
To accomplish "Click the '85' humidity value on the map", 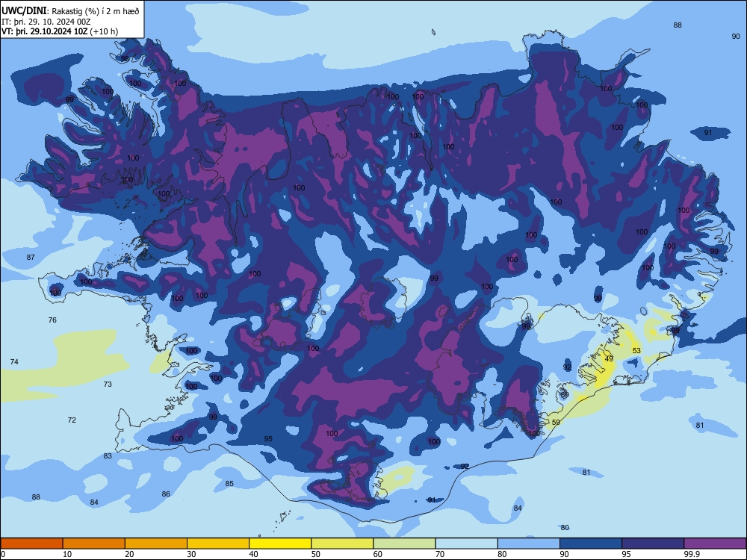I will click(229, 483).
